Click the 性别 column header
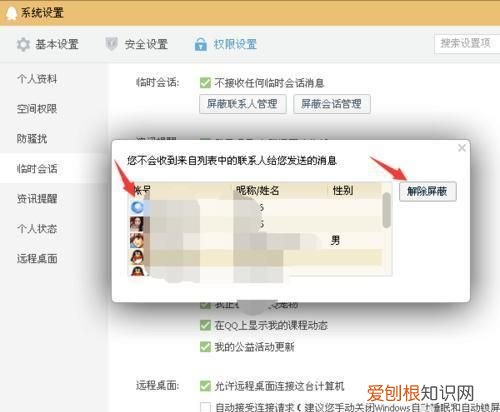 [x=343, y=191]
